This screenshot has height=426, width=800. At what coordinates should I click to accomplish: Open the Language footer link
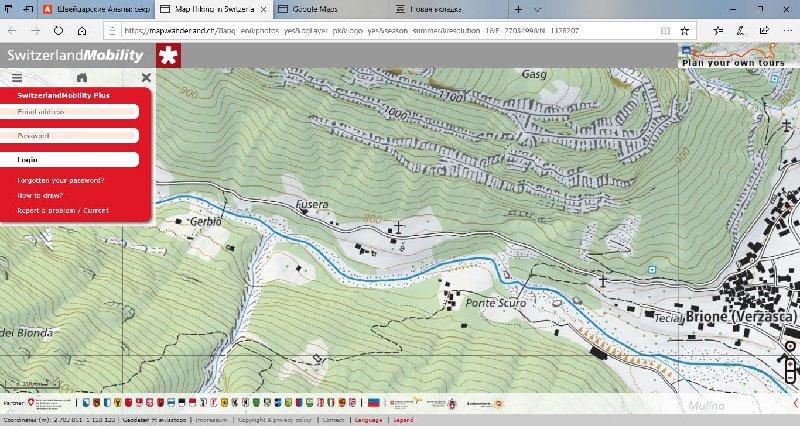pyautogui.click(x=368, y=420)
